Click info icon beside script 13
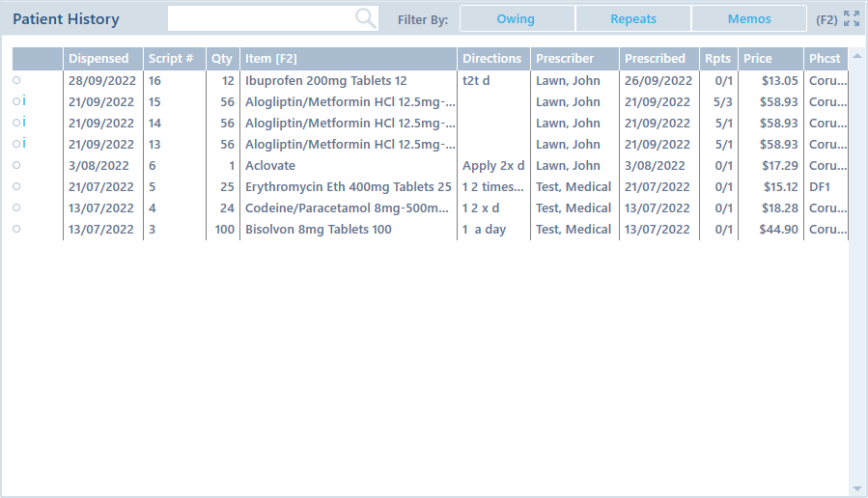This screenshot has height=498, width=868. (24, 145)
